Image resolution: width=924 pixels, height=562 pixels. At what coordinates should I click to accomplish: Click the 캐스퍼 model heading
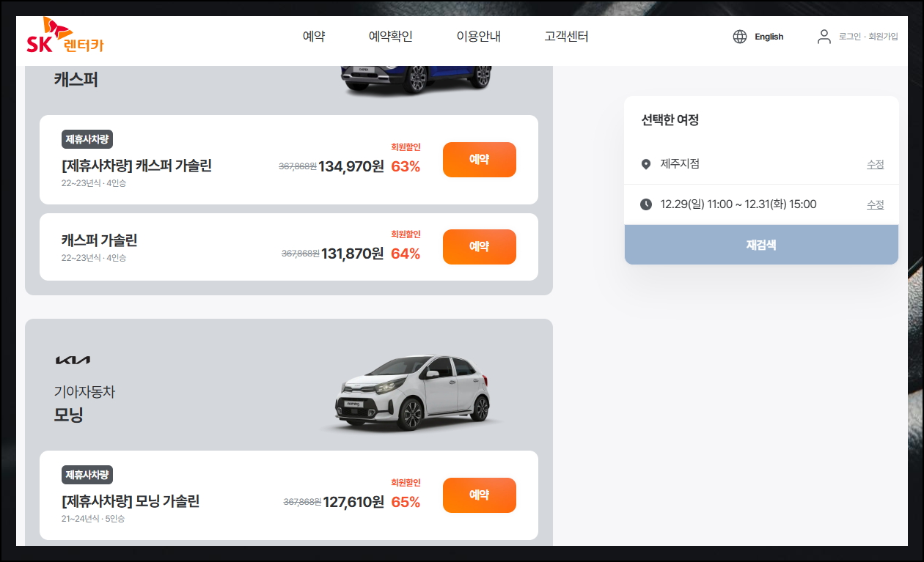76,79
